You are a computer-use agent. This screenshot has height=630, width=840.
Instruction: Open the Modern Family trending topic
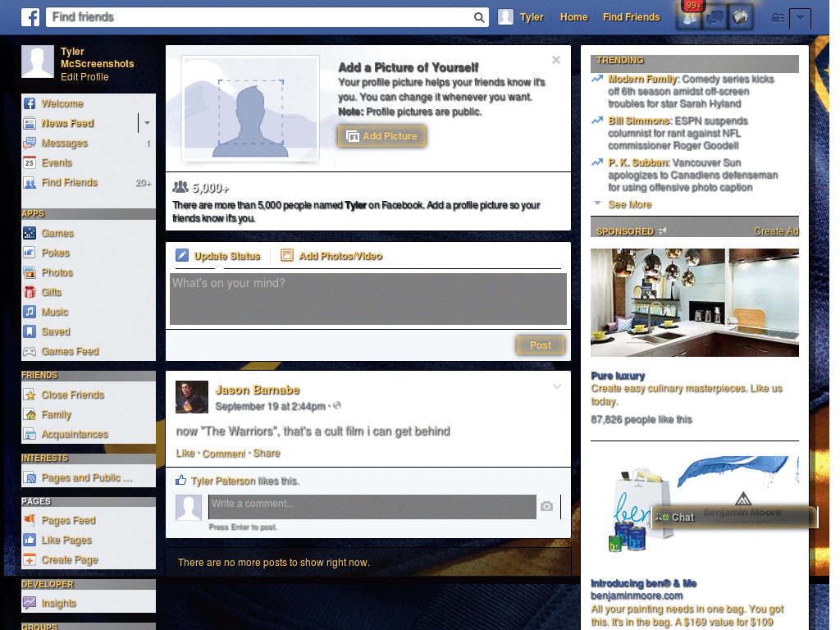(643, 80)
